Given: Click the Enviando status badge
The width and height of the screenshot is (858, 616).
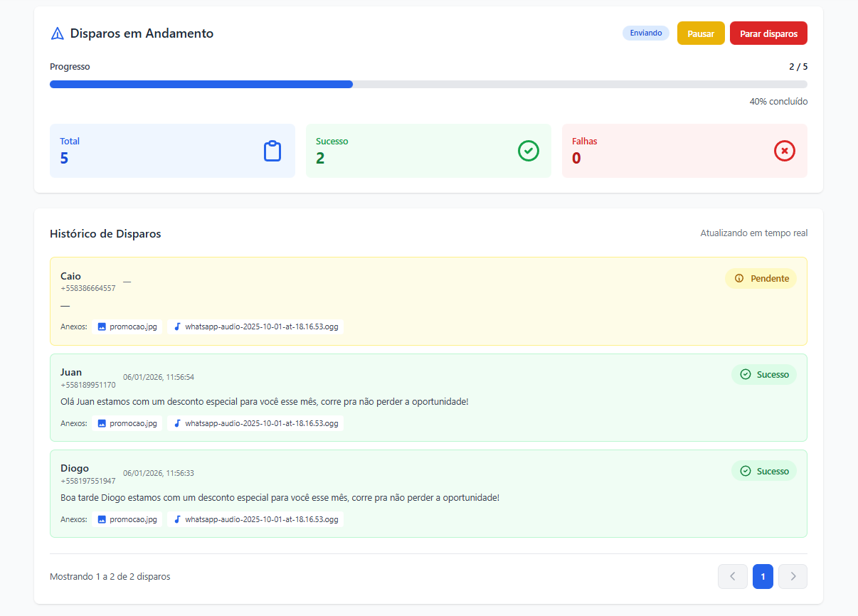Looking at the screenshot, I should click(646, 33).
